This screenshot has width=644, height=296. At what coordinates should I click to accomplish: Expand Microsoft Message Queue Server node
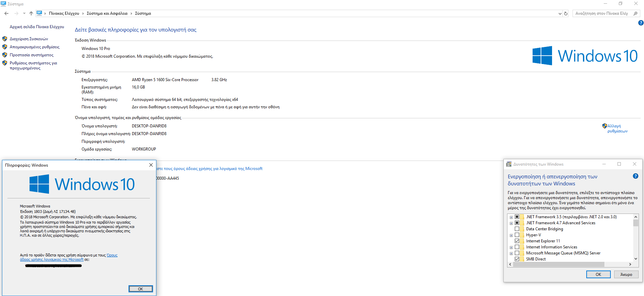511,253
